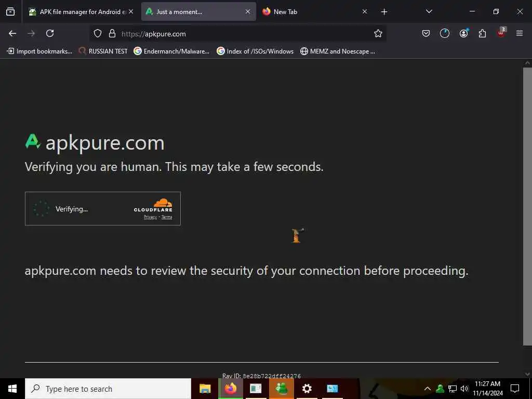The width and height of the screenshot is (532, 399).
Task: Switch to the New Tab tab
Action: [x=314, y=11]
